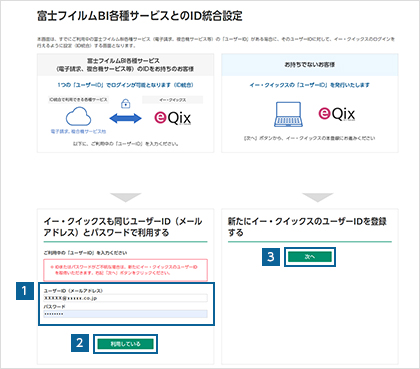Viewport: 420px width, 369px height.
Task: Click the [次へ]ボタンから… instruction text
Action: [x=310, y=138]
